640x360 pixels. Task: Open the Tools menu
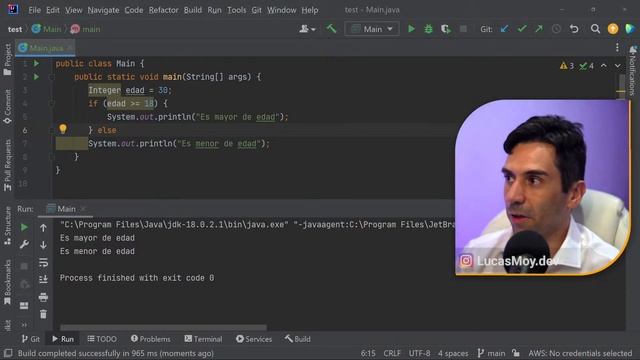[x=237, y=10]
